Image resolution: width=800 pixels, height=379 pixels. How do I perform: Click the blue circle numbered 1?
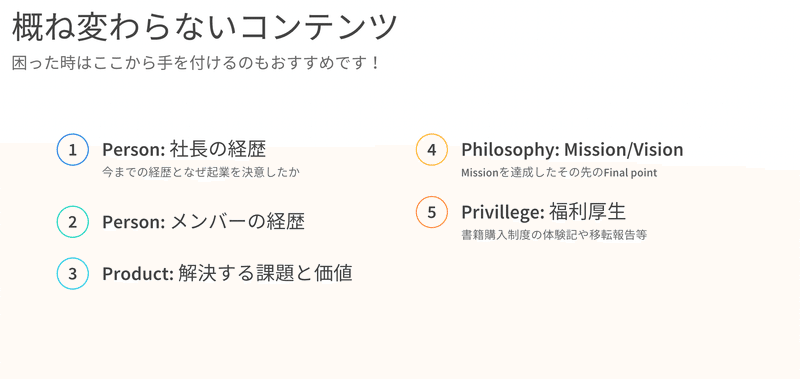pos(73,149)
